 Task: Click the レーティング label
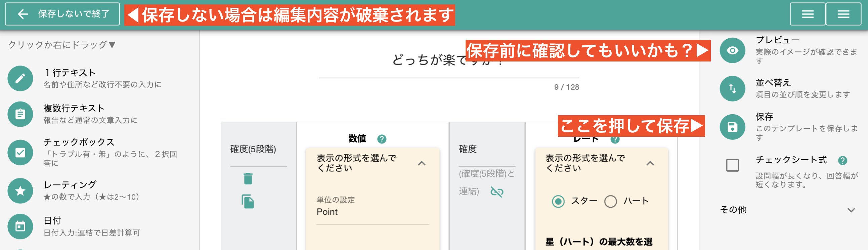[70, 184]
